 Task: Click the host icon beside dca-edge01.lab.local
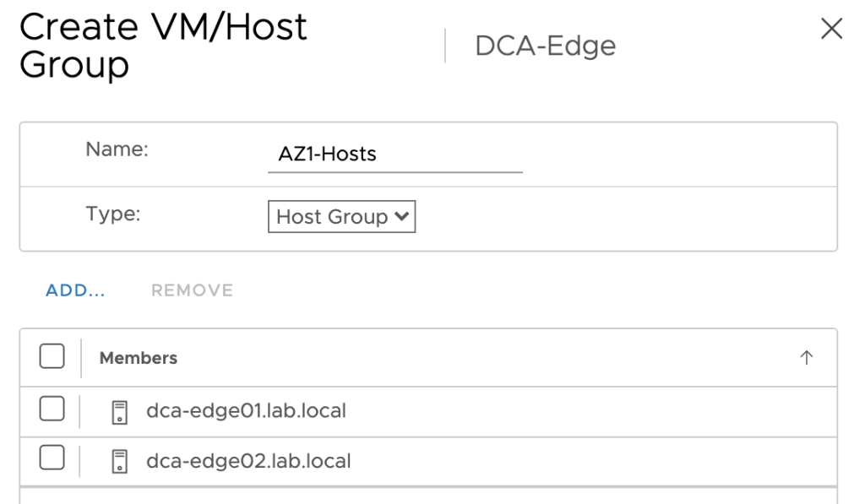click(120, 412)
